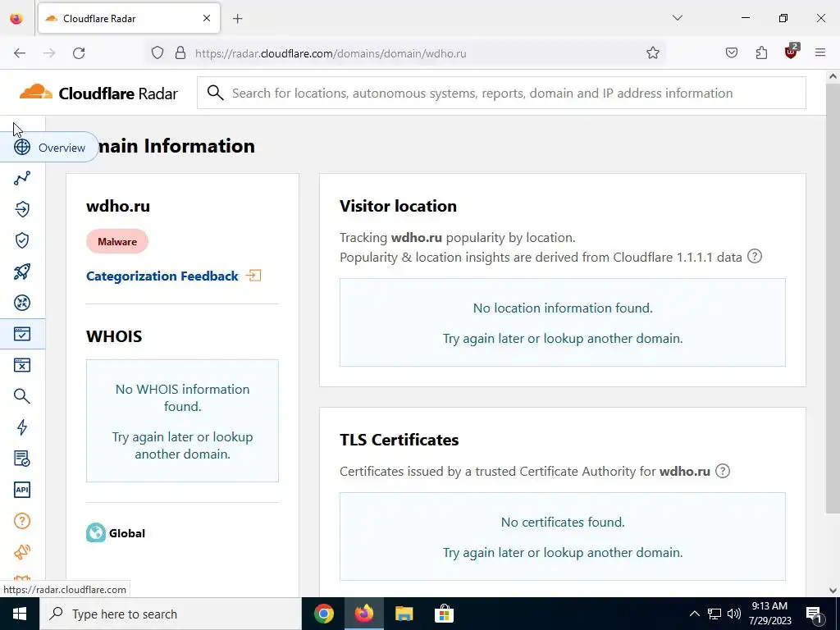List all tabs dropdown arrow

click(x=677, y=18)
